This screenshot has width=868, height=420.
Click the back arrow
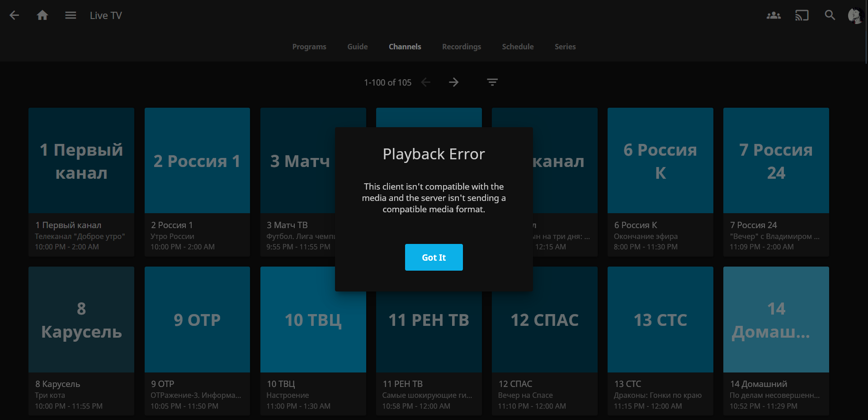[x=14, y=15]
